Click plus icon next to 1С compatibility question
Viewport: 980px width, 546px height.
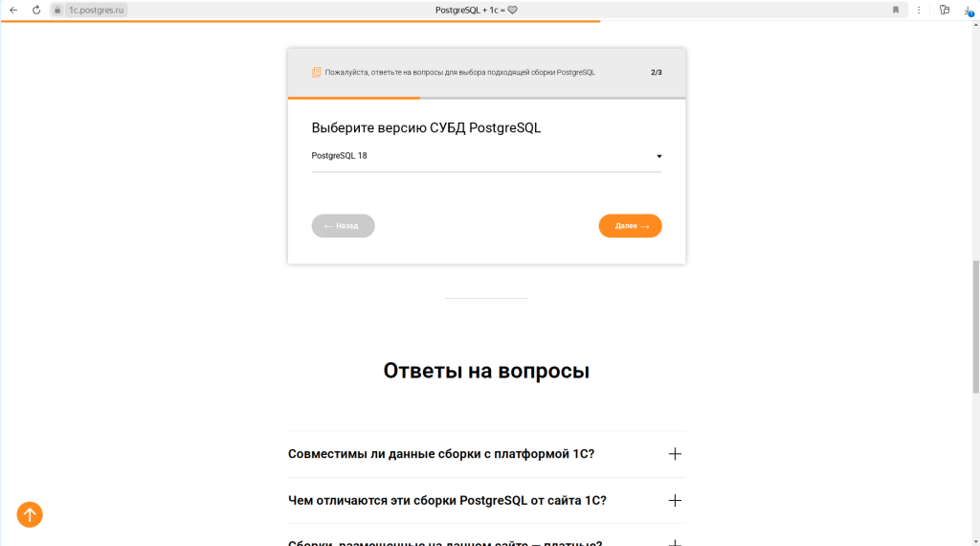675,454
